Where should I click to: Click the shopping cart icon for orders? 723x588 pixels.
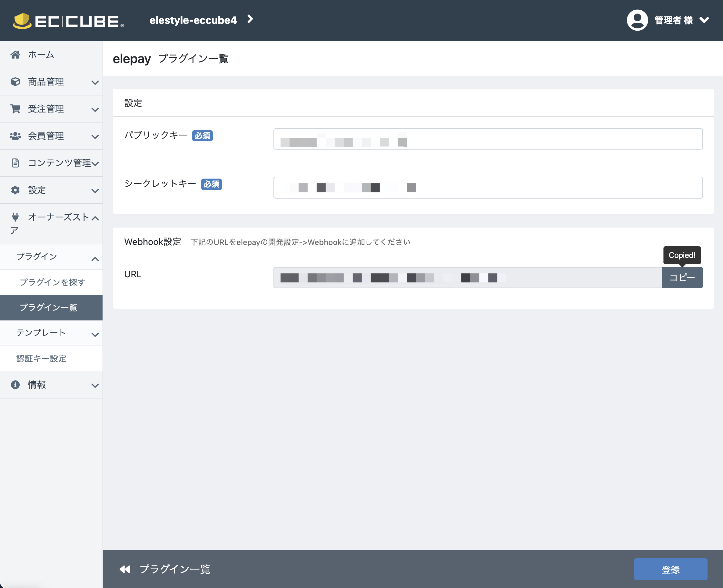pos(15,109)
